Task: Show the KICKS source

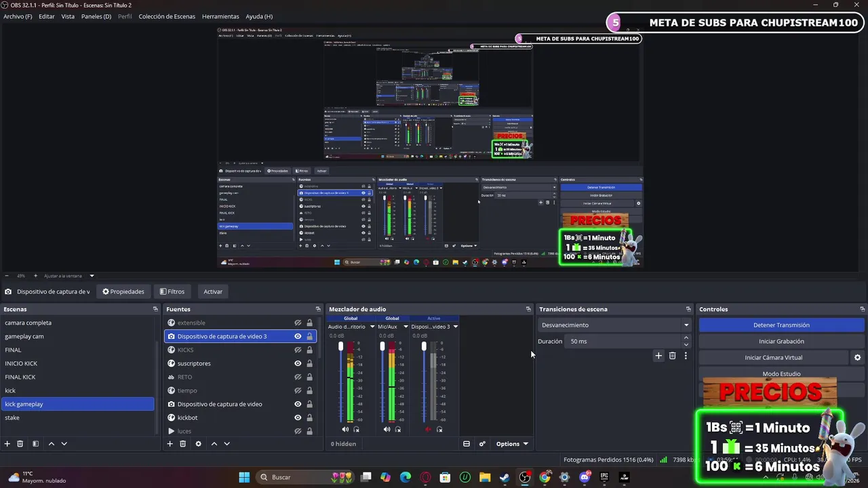Action: [298, 350]
